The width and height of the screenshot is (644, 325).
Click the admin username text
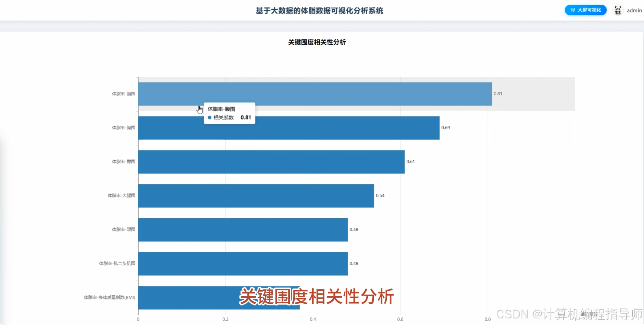click(x=634, y=10)
